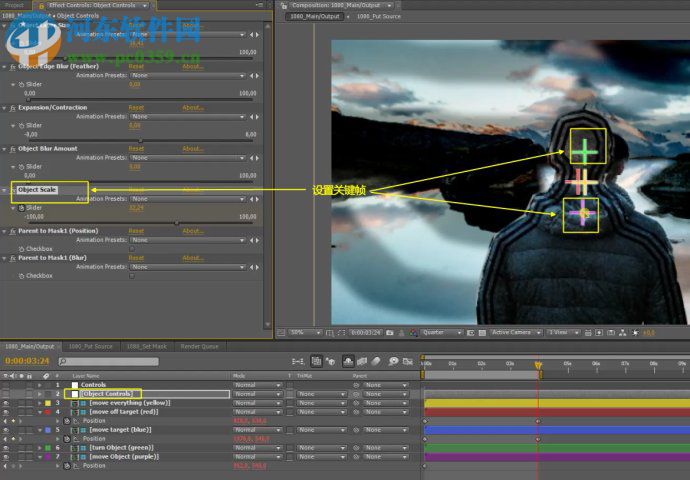Click yellow label swatch of layer 3
Viewport: 690px width, 480px height.
point(48,403)
